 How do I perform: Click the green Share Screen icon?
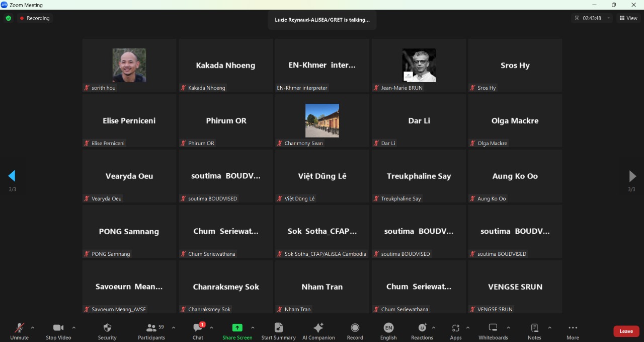coord(237,327)
